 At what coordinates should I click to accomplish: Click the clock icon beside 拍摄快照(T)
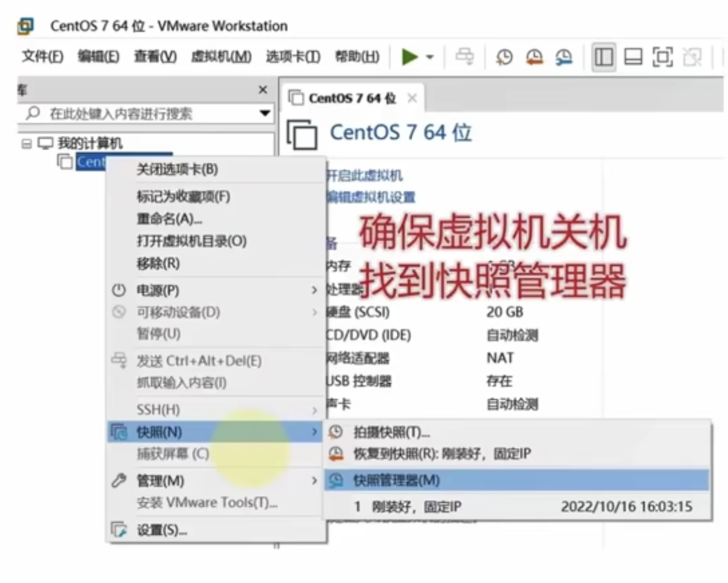[x=336, y=432]
